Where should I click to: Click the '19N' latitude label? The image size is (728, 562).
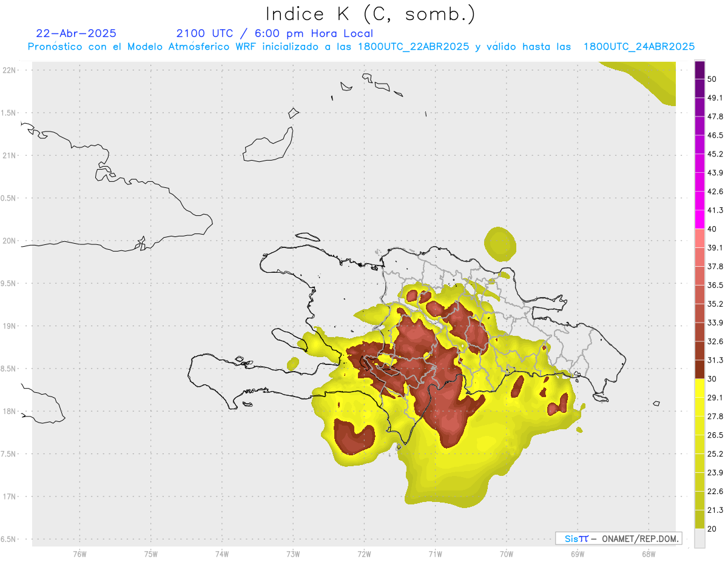pos(10,326)
